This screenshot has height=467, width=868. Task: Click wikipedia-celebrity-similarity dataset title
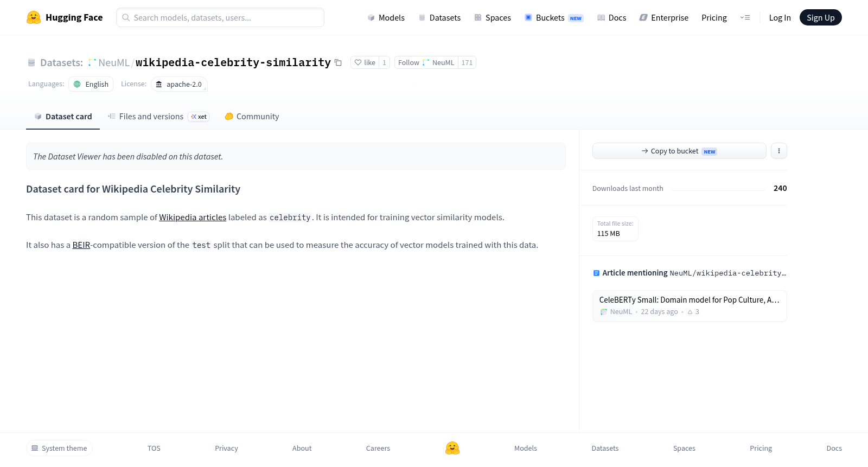(233, 62)
